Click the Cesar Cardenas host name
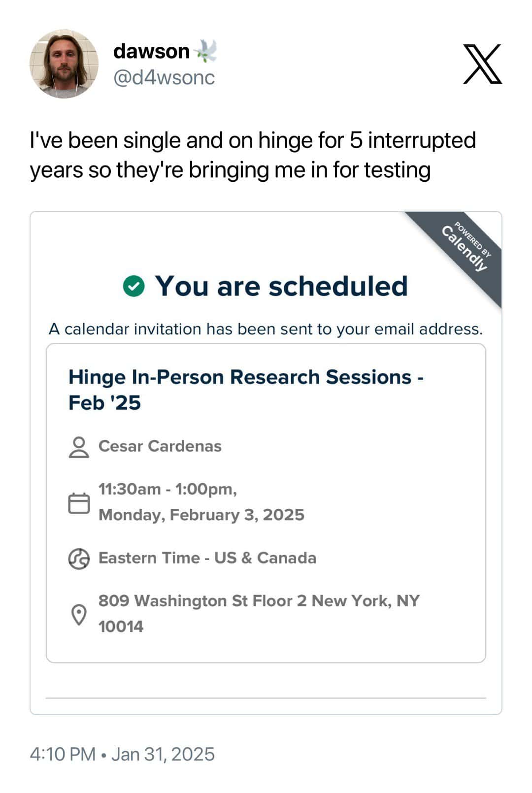The image size is (532, 793). 160,446
